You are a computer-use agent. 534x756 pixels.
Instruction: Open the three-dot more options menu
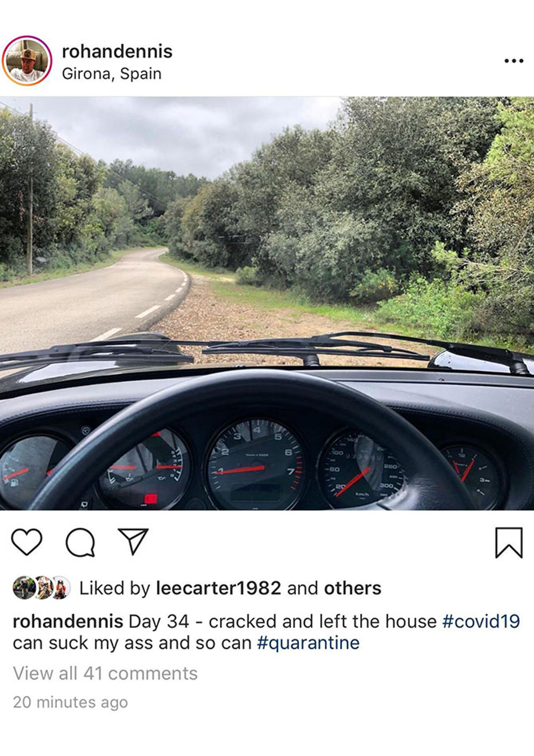click(514, 61)
